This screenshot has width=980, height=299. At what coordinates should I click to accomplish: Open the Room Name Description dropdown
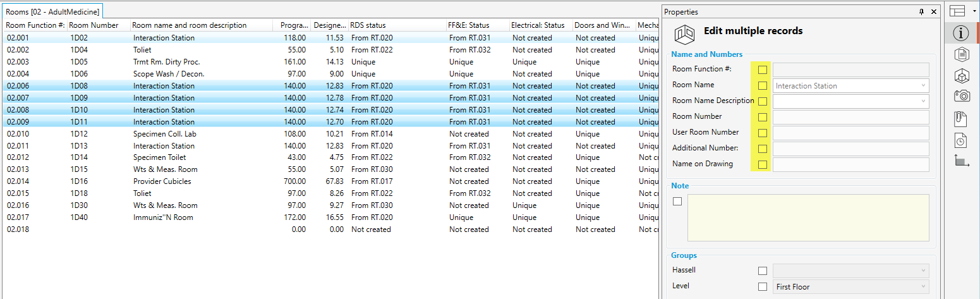click(x=923, y=101)
